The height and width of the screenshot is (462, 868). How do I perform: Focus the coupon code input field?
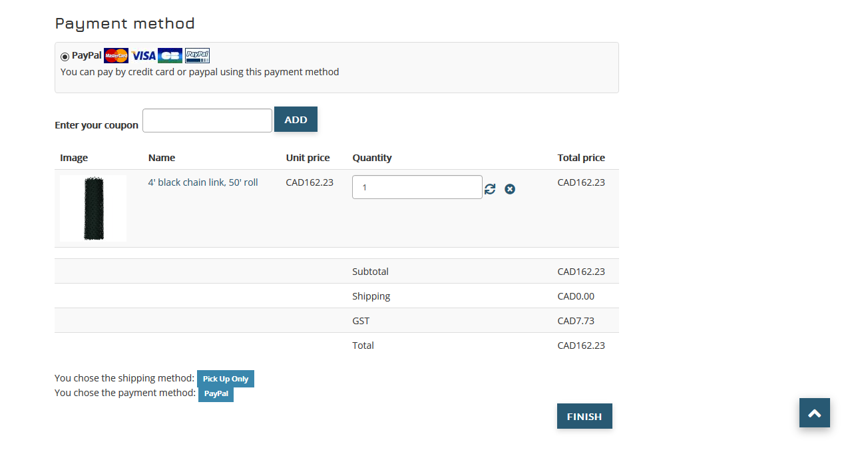[207, 120]
